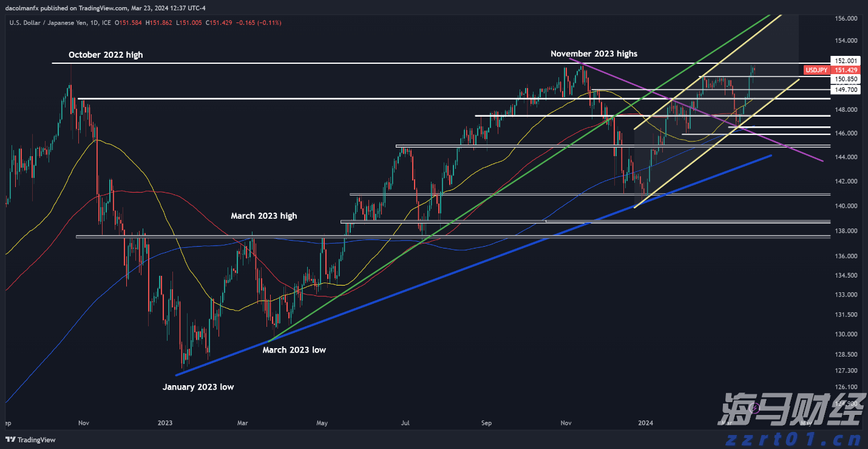Screen dimensions: 868x449
Task: Click 134.500 on the price axis
Action: (846, 275)
